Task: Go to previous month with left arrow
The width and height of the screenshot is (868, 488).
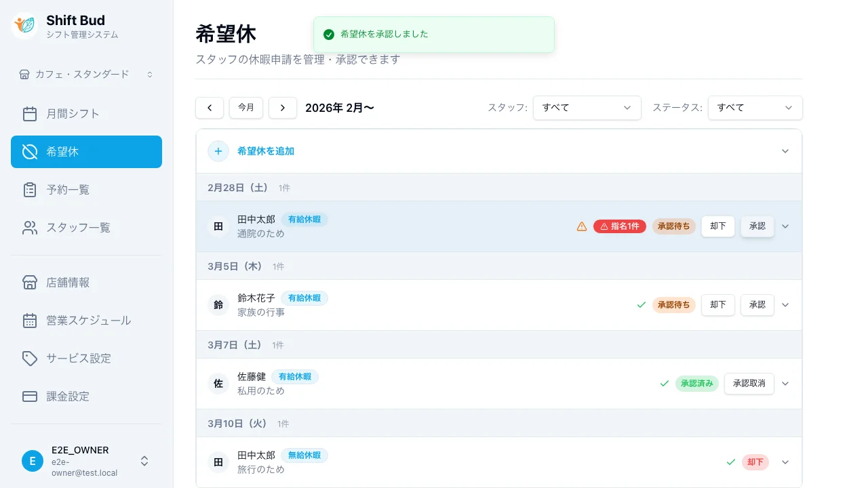Action: (x=210, y=108)
